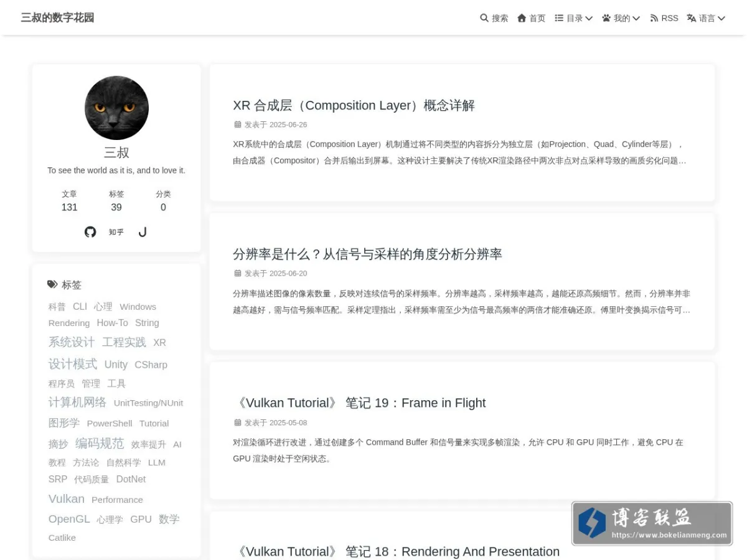Select the 方法论 tag
This screenshot has height=560, width=747.
(86, 462)
